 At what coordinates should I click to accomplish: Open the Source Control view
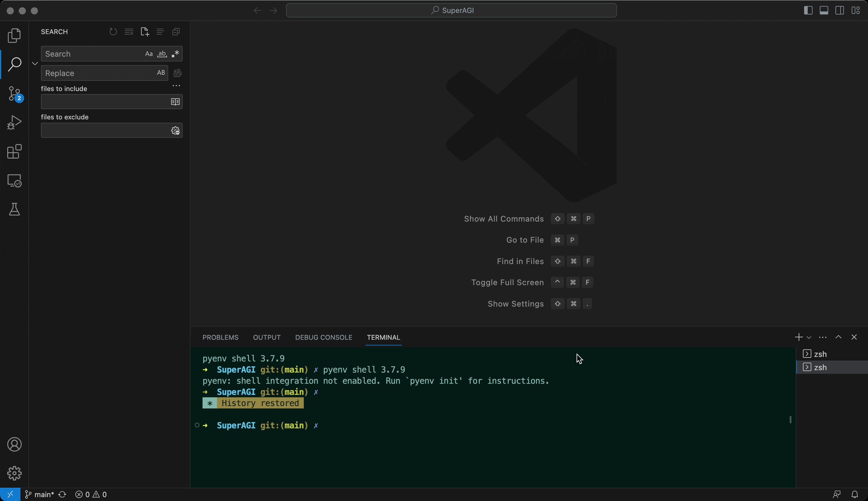pyautogui.click(x=14, y=93)
